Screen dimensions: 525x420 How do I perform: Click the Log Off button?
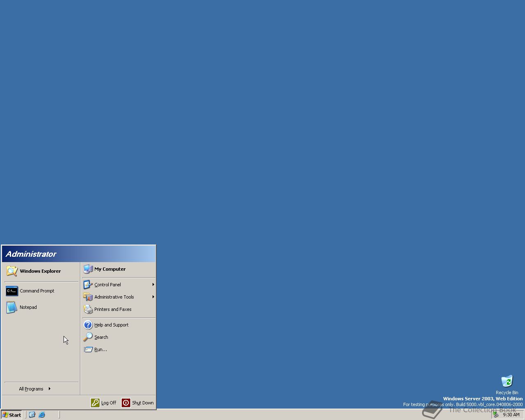click(104, 403)
